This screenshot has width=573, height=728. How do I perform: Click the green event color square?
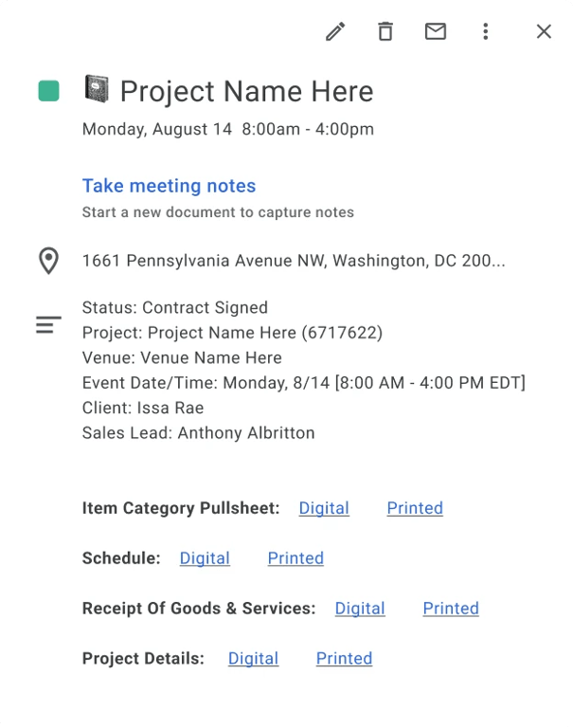(x=48, y=91)
